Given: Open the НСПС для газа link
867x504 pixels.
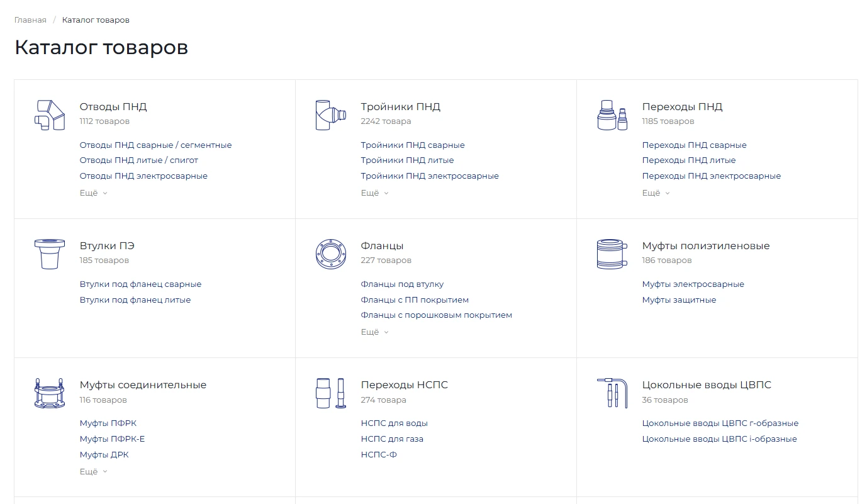Looking at the screenshot, I should click(392, 439).
